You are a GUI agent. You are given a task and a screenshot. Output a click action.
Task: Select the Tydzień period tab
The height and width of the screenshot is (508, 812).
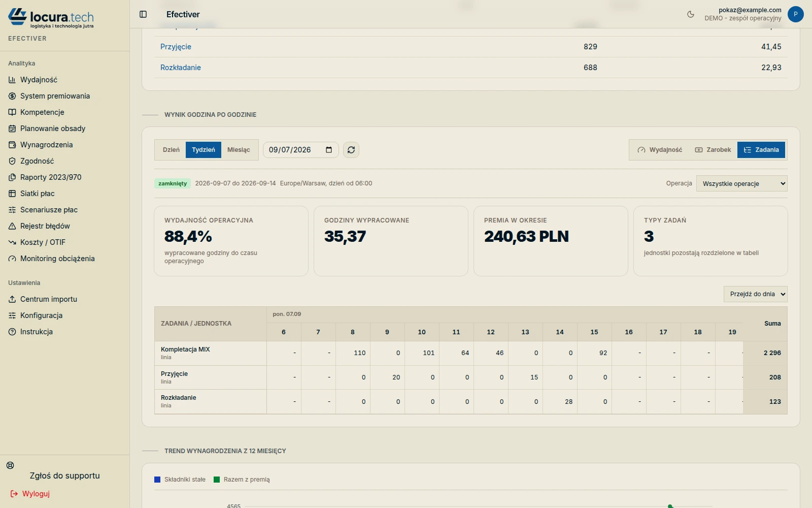pyautogui.click(x=204, y=150)
